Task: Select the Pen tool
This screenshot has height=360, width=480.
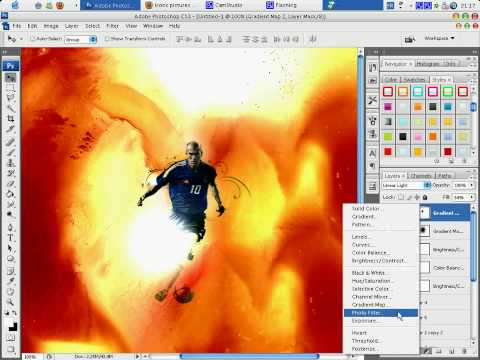Action: [11, 228]
